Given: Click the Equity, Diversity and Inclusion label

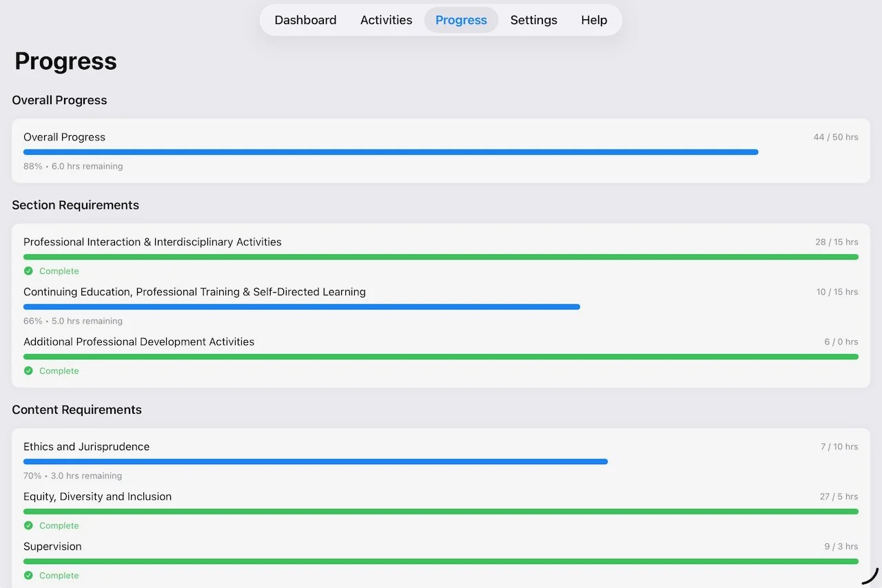Looking at the screenshot, I should click(97, 496).
